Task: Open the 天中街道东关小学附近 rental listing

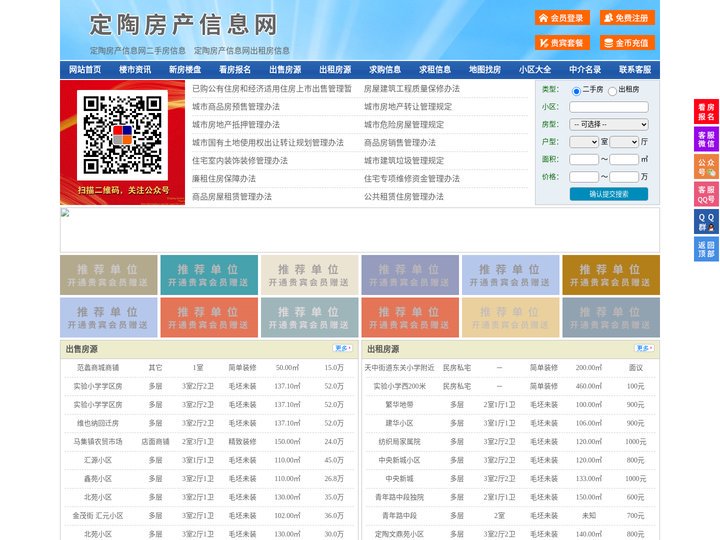Action: [399, 368]
